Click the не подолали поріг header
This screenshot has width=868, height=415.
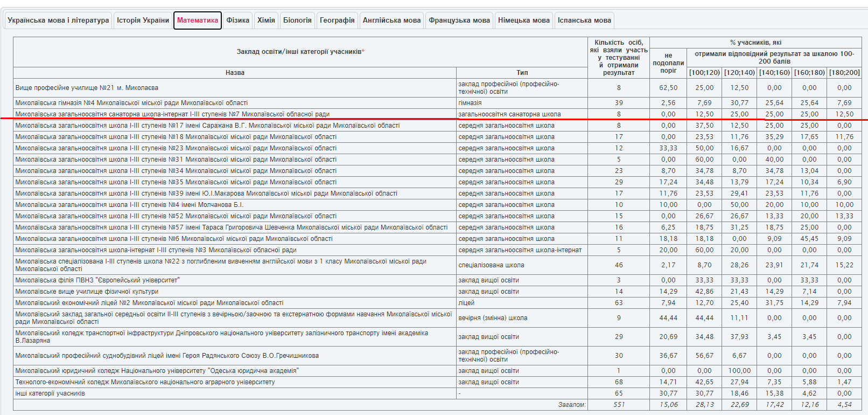668,63
